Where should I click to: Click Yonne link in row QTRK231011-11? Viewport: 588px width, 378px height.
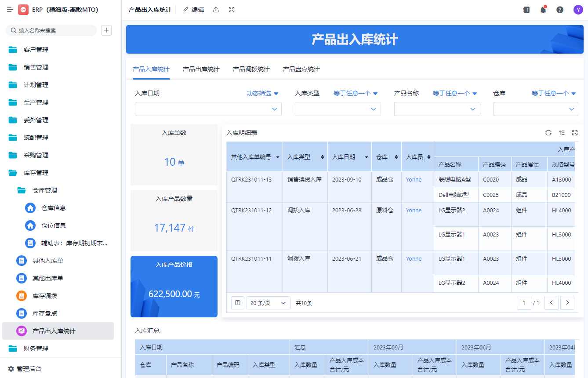(x=414, y=258)
